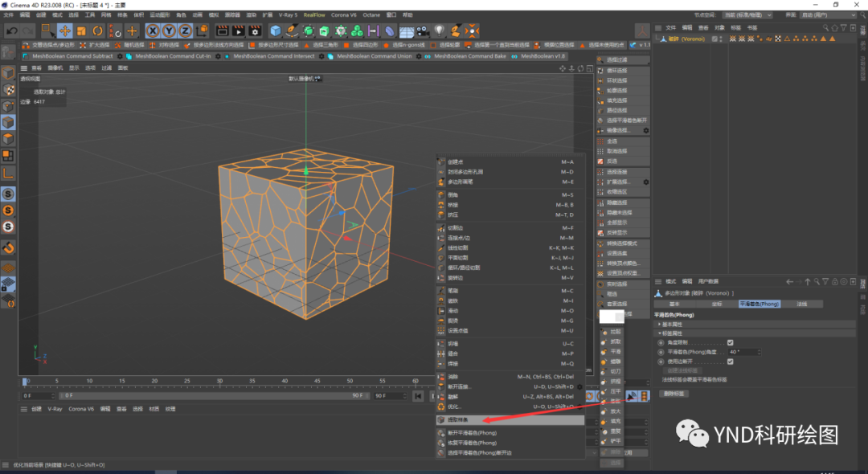The width and height of the screenshot is (868, 474).
Task: Click frame 45 on timeline ruler
Action: (x=317, y=381)
